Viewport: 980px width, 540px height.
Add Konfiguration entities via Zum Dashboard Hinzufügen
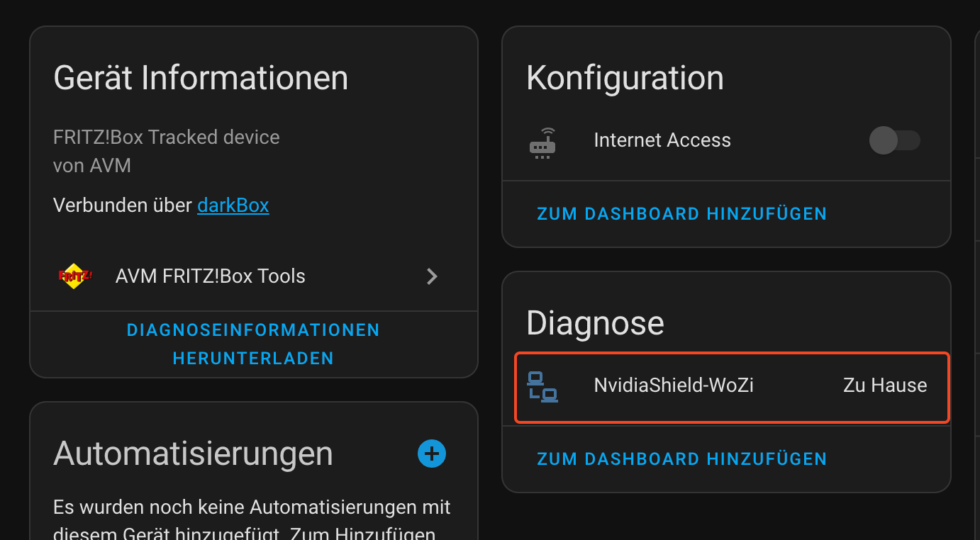pyautogui.click(x=681, y=214)
